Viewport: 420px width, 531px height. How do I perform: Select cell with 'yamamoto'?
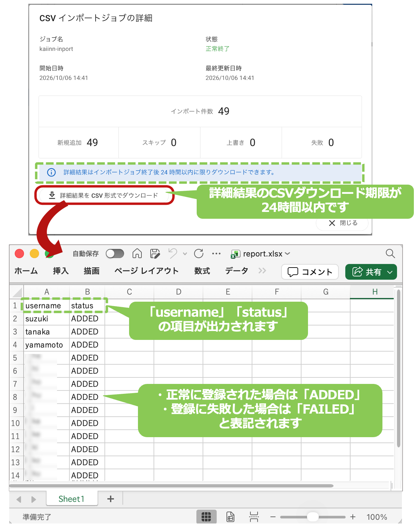47,345
